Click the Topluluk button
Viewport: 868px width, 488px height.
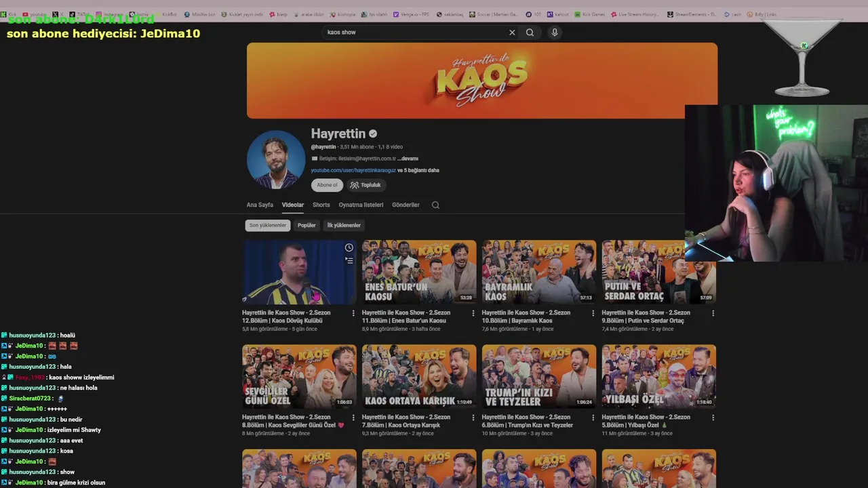[366, 185]
